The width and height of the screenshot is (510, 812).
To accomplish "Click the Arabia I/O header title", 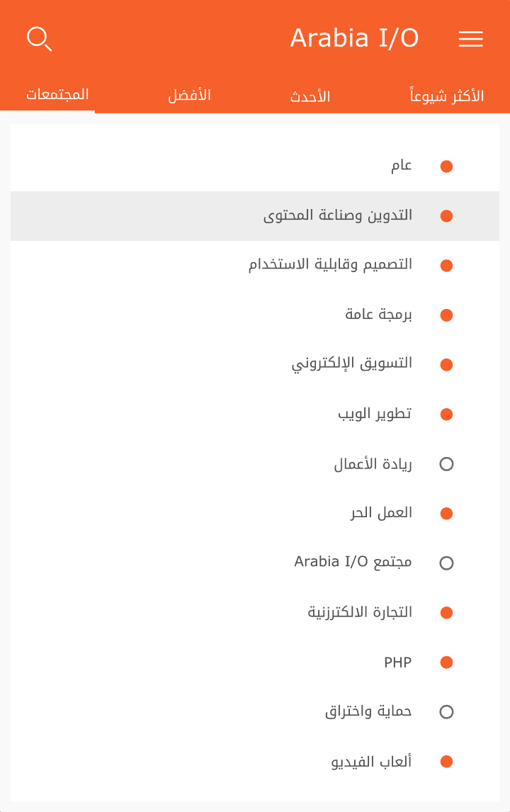I will [354, 38].
